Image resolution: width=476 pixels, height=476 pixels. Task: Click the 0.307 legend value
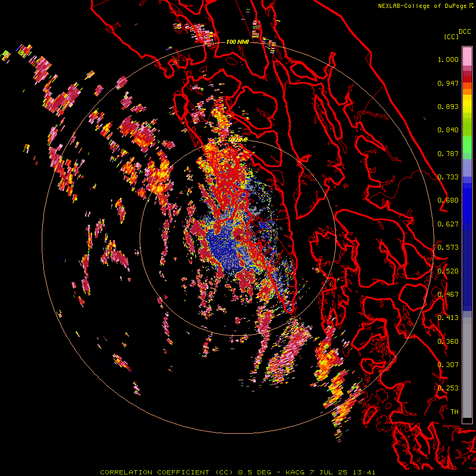(x=448, y=365)
